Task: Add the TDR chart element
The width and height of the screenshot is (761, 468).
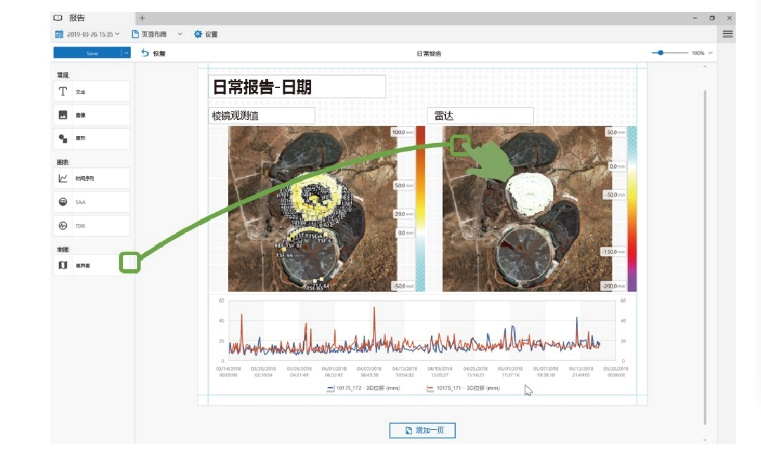Action: pyautogui.click(x=92, y=226)
